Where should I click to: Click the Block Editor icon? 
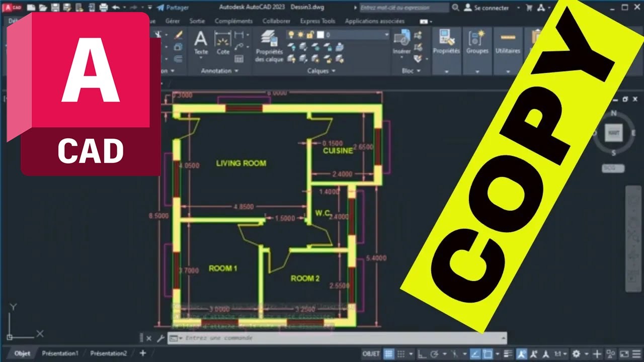click(418, 47)
